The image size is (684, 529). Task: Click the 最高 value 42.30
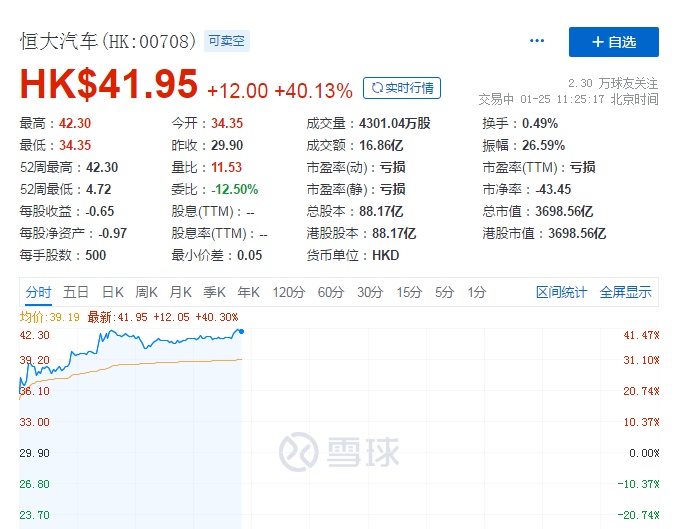[x=75, y=123]
